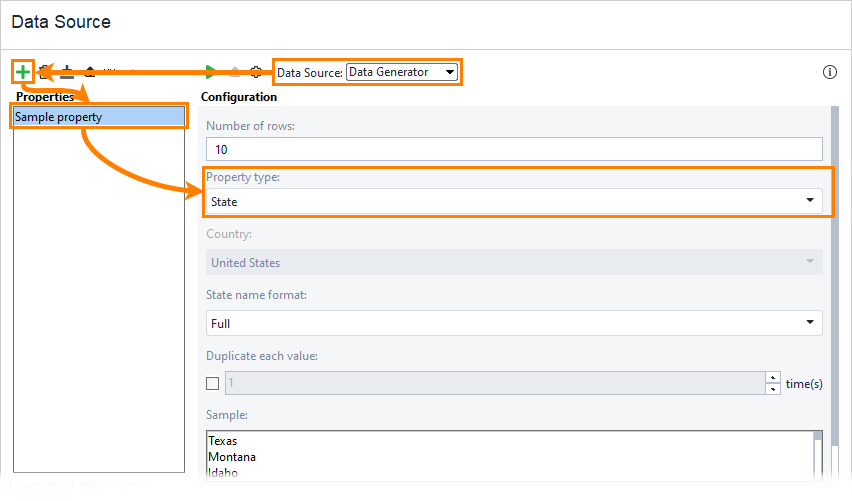The height and width of the screenshot is (501, 852).
Task: Decrease the duplicate times value with the down arrow
Action: [x=772, y=389]
